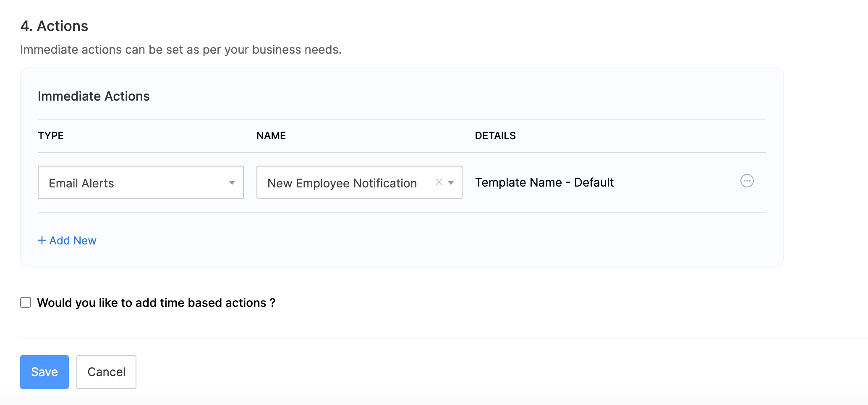
Task: Click the TYPE column header
Action: click(x=51, y=135)
